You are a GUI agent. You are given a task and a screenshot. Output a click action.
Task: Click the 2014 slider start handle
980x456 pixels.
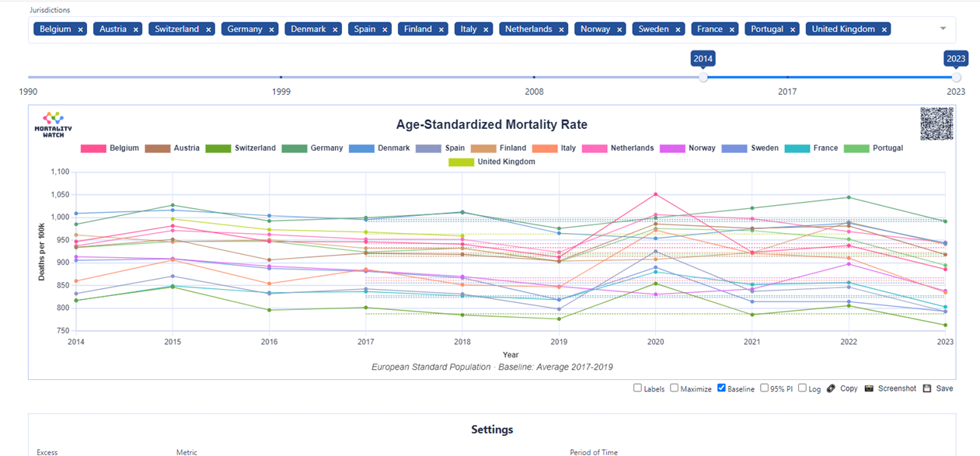[703, 77]
